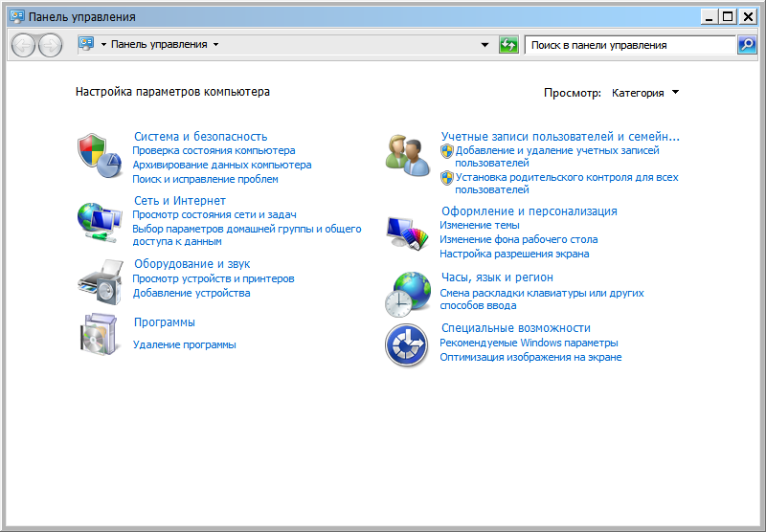Maximize the Панель управления window
Viewport: 766px width, 532px height.
[729, 17]
